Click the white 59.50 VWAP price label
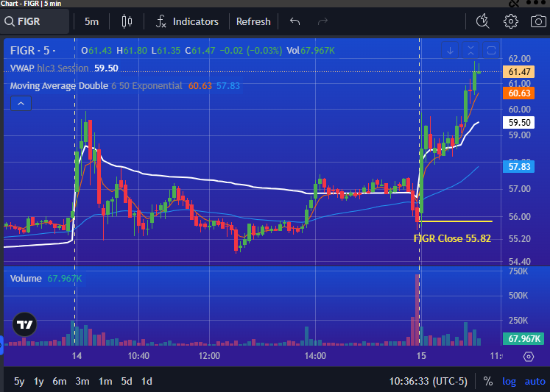The image size is (550, 392). click(518, 123)
